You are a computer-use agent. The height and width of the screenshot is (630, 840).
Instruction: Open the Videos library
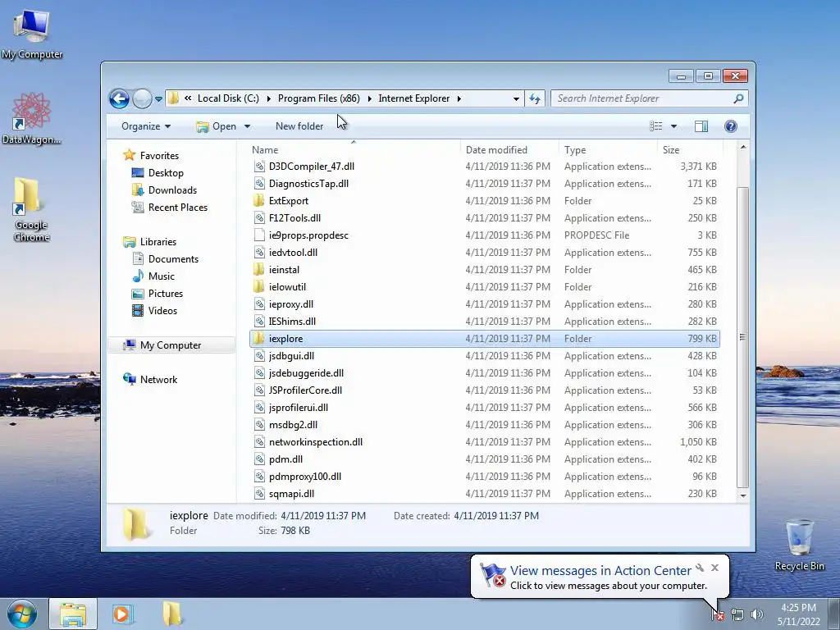click(x=162, y=311)
